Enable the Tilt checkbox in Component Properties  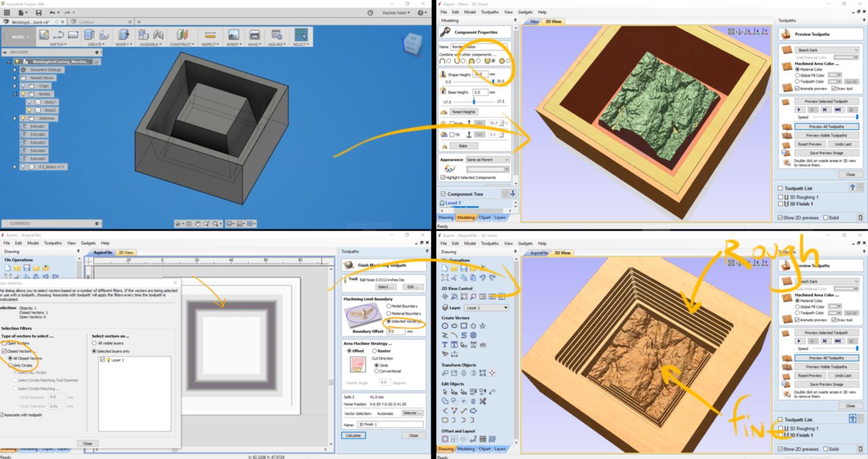(453, 134)
